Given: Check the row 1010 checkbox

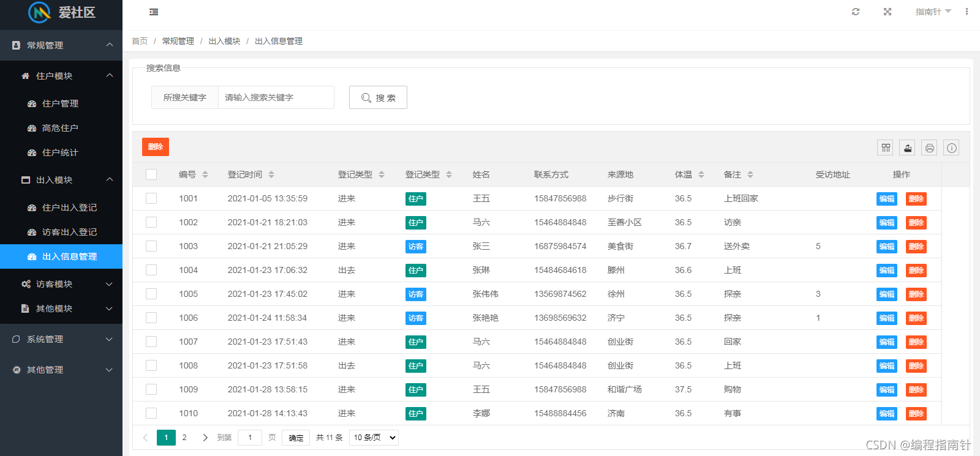Looking at the screenshot, I should [151, 413].
